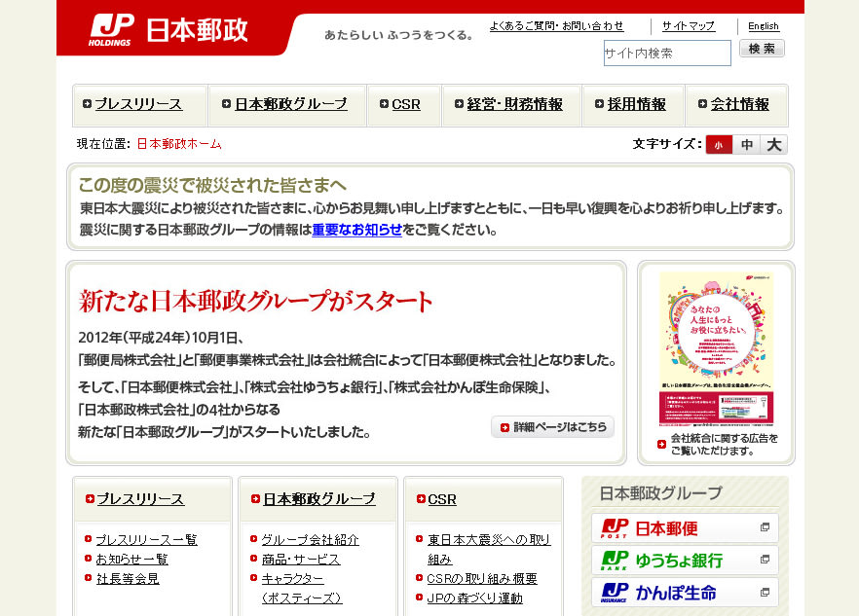Click red bullet icon beside お知らせ一覧
Viewport: 859px width, 616px height.
(x=89, y=558)
